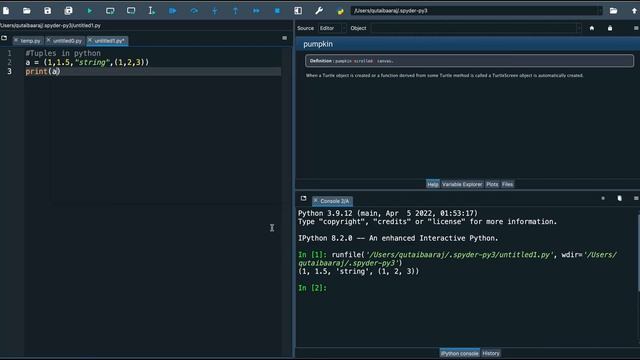Start debugging the file
This screenshot has height=360, width=640.
172,11
